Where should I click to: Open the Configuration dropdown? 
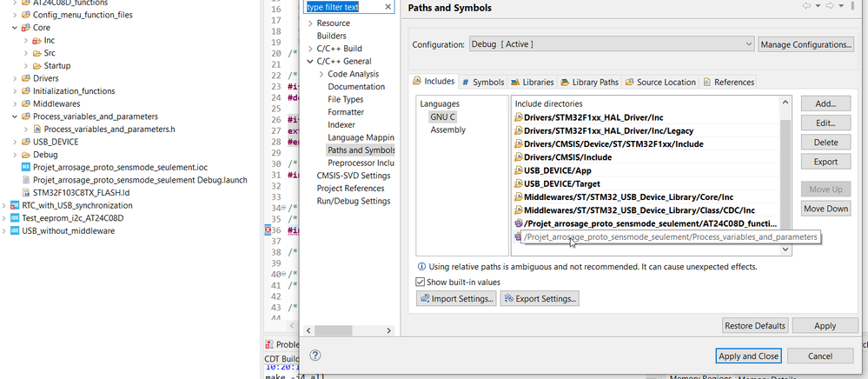point(612,44)
